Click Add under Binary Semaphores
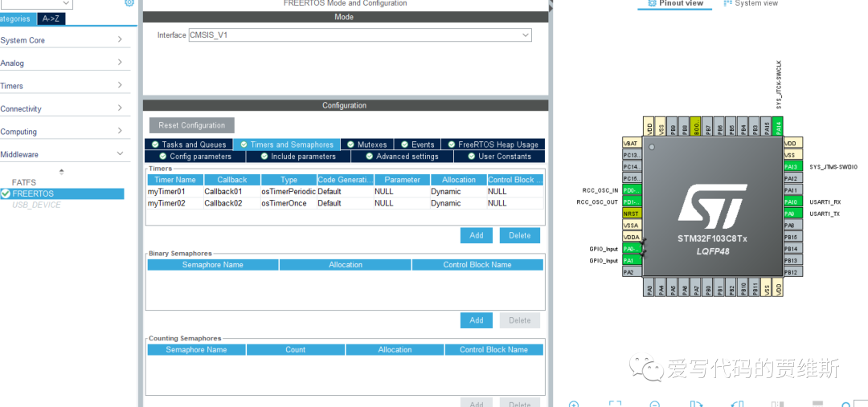The width and height of the screenshot is (868, 407). 476,320
